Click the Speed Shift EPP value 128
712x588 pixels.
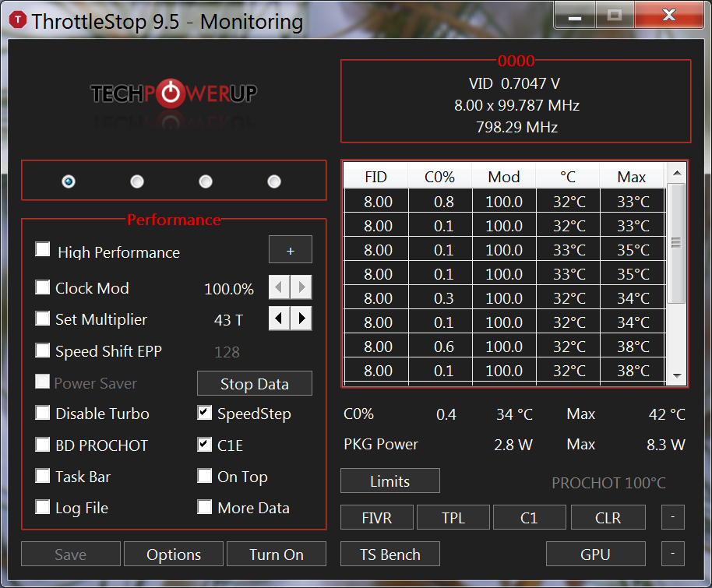(227, 352)
